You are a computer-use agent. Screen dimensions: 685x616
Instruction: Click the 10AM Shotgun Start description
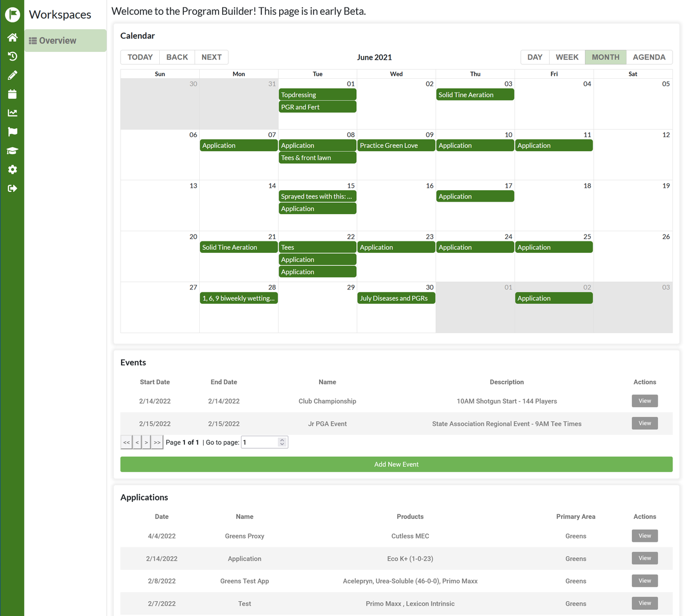click(506, 401)
